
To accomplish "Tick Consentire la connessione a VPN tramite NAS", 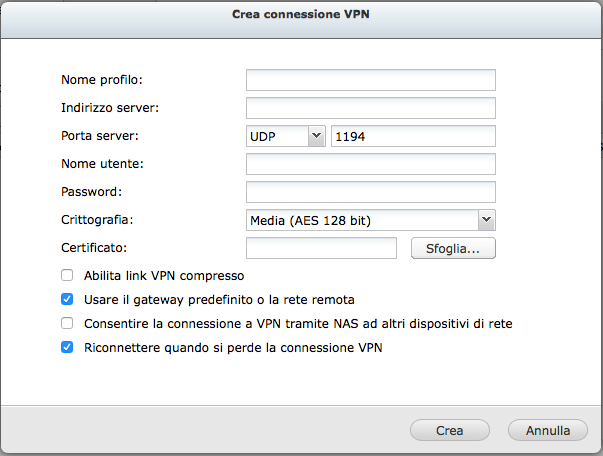I will [67, 323].
